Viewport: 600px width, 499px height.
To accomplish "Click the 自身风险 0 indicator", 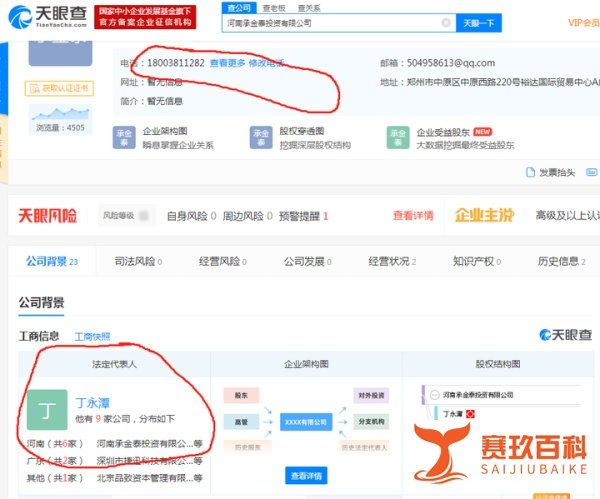I will tap(192, 216).
